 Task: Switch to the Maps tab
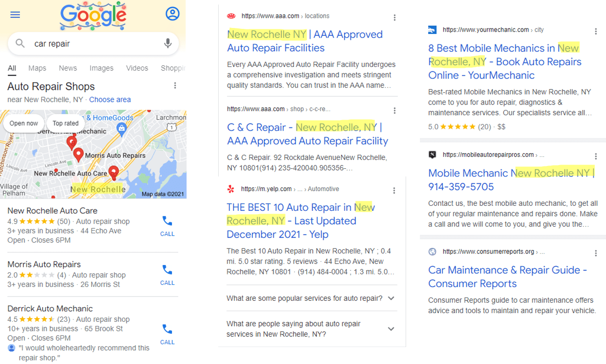37,68
